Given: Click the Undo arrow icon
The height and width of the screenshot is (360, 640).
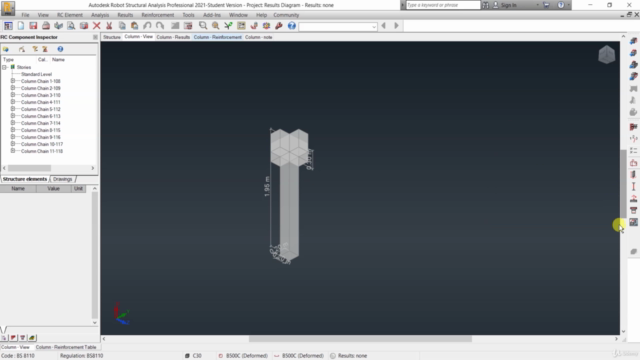Looking at the screenshot, I should point(147,26).
